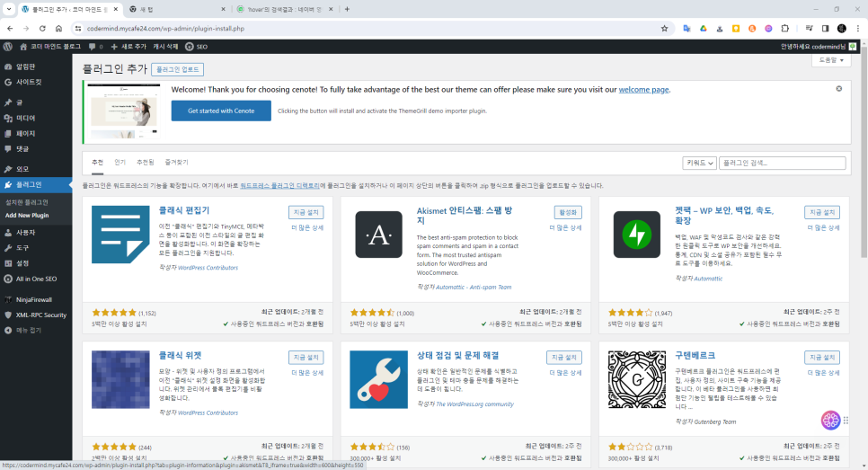
Task: Open a new browser tab with plus
Action: click(347, 9)
